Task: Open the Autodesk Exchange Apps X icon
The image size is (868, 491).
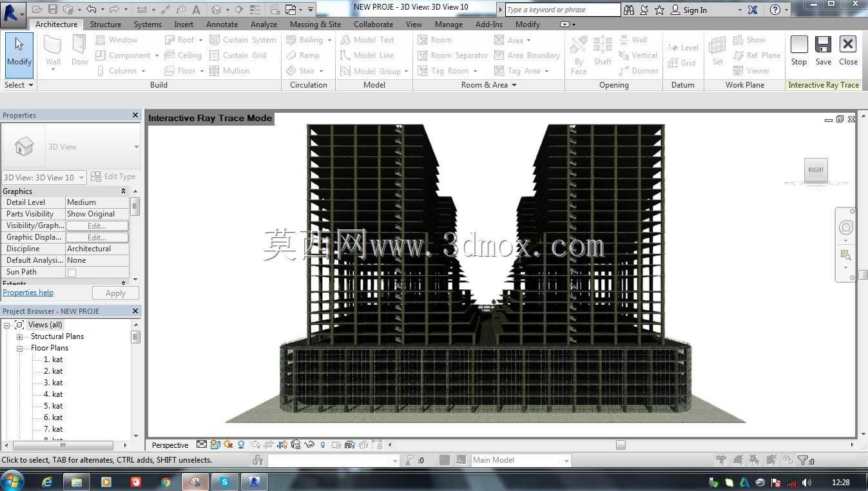Action: point(753,10)
